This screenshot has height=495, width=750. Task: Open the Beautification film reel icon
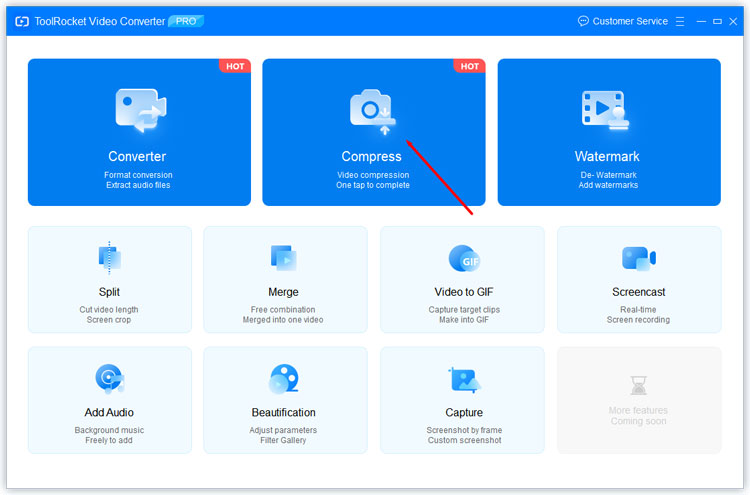click(284, 378)
